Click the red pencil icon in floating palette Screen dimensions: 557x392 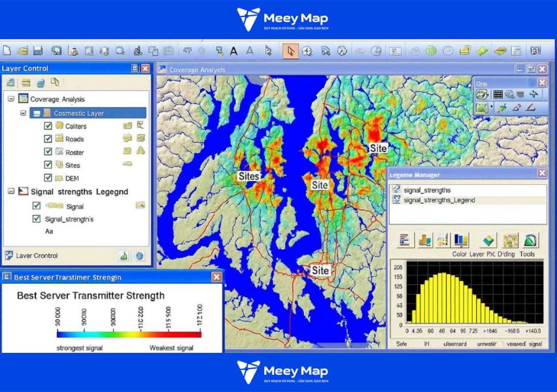click(517, 107)
